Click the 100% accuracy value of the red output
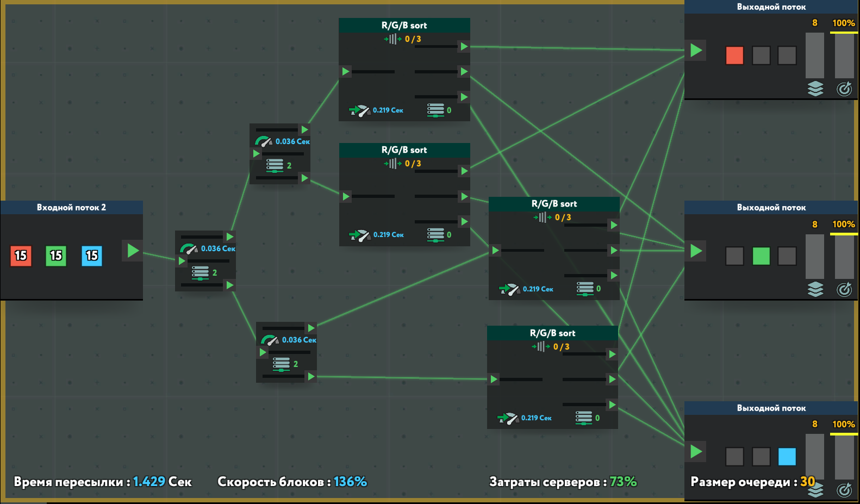Viewport: 860px width, 504px height. [x=844, y=23]
